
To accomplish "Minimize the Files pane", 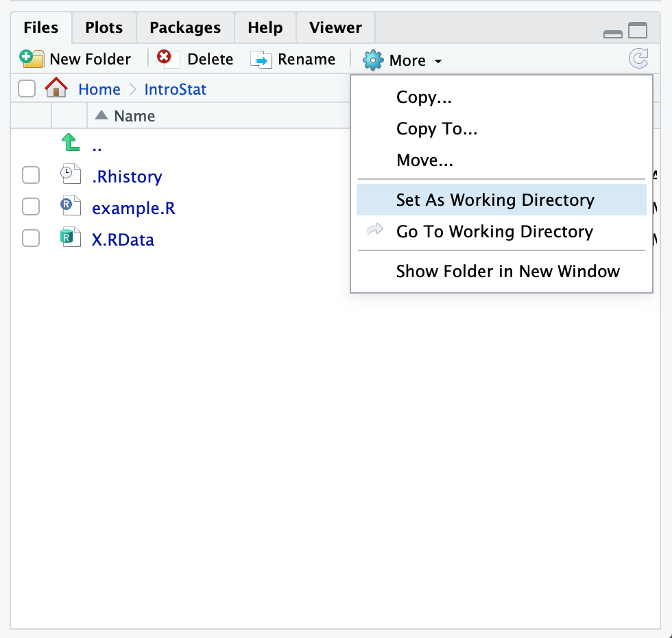I will coord(613,34).
